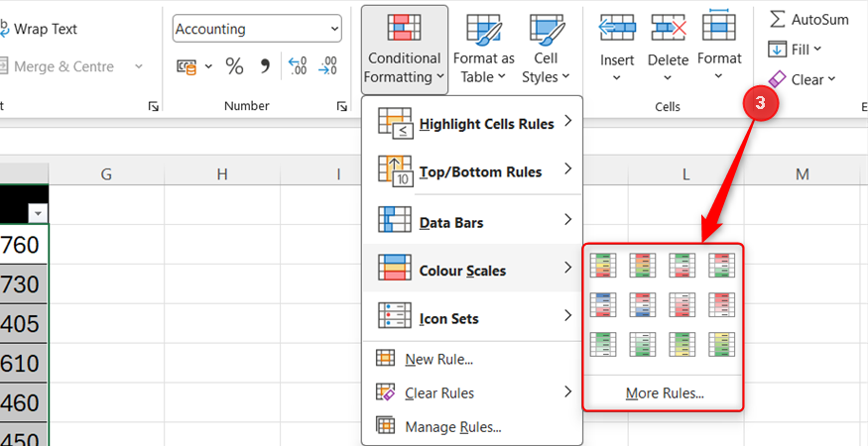Click the Delete cells icon
The width and height of the screenshot is (868, 446).
coord(669,27)
